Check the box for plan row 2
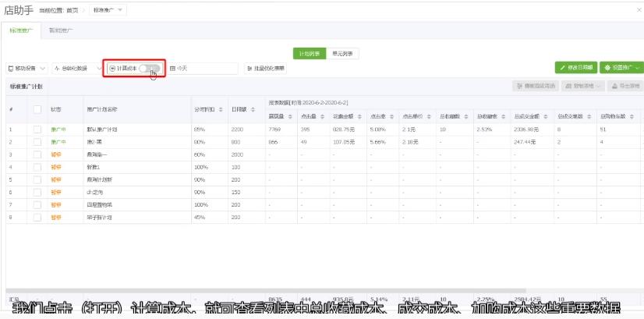The image size is (644, 319). [x=37, y=142]
